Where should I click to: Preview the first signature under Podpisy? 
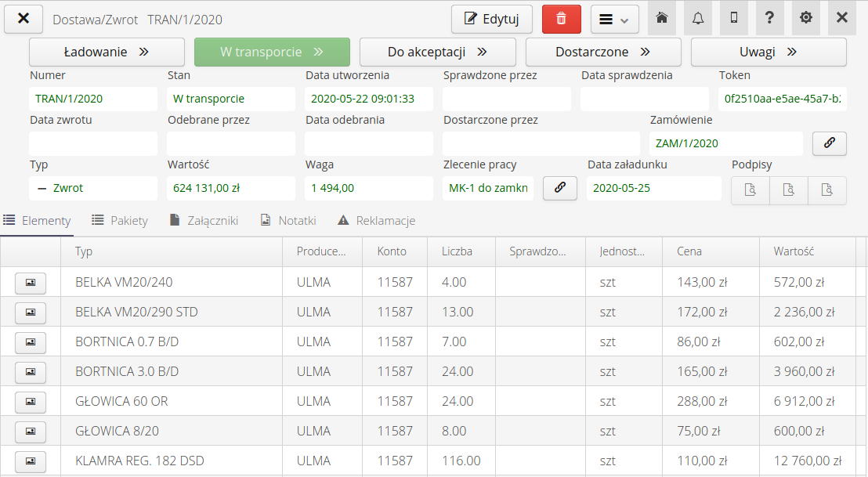750,190
